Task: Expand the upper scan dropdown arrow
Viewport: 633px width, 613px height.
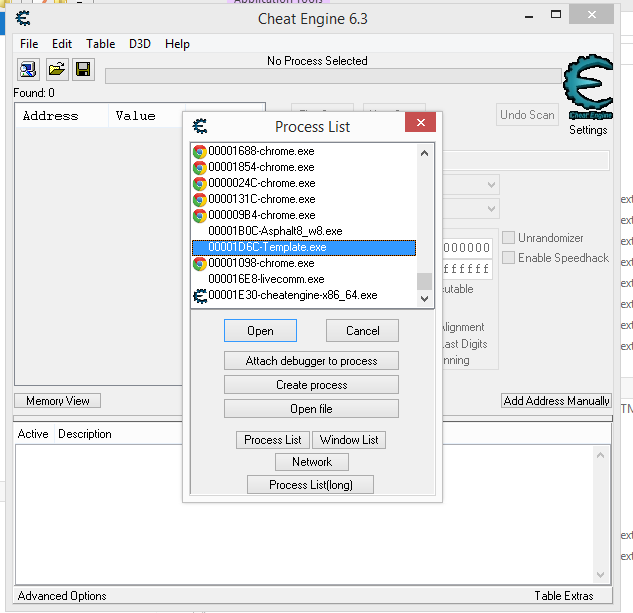Action: point(491,185)
